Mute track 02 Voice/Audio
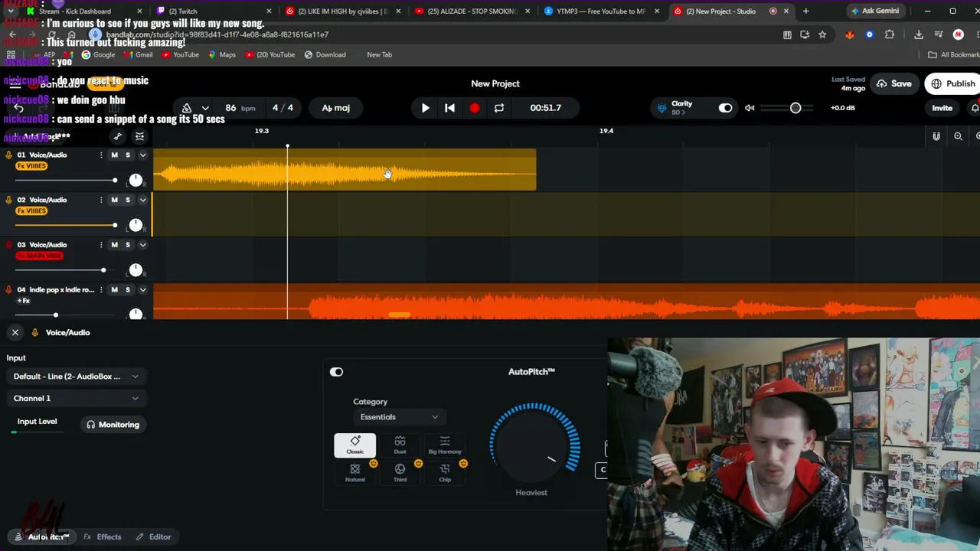This screenshot has width=980, height=551. click(115, 201)
